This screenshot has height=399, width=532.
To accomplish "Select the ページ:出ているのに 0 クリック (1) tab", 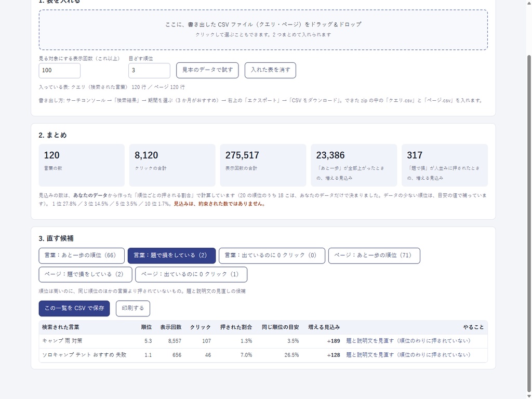I will 191,274.
